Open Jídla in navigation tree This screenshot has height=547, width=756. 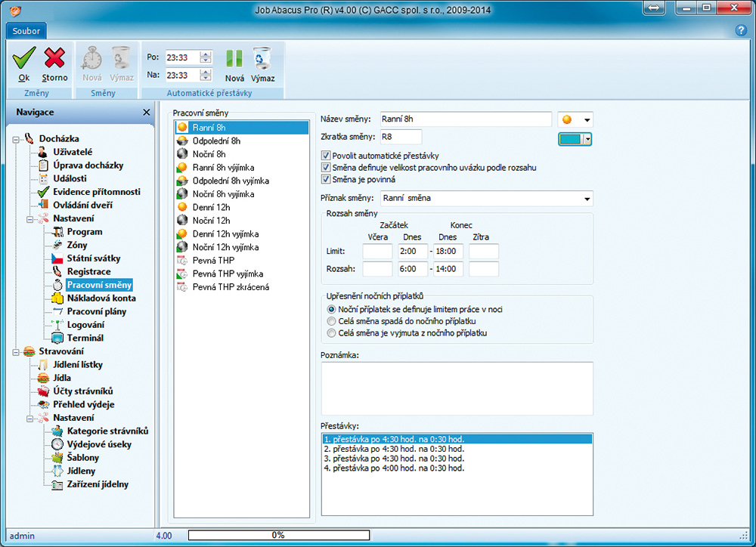pyautogui.click(x=62, y=378)
